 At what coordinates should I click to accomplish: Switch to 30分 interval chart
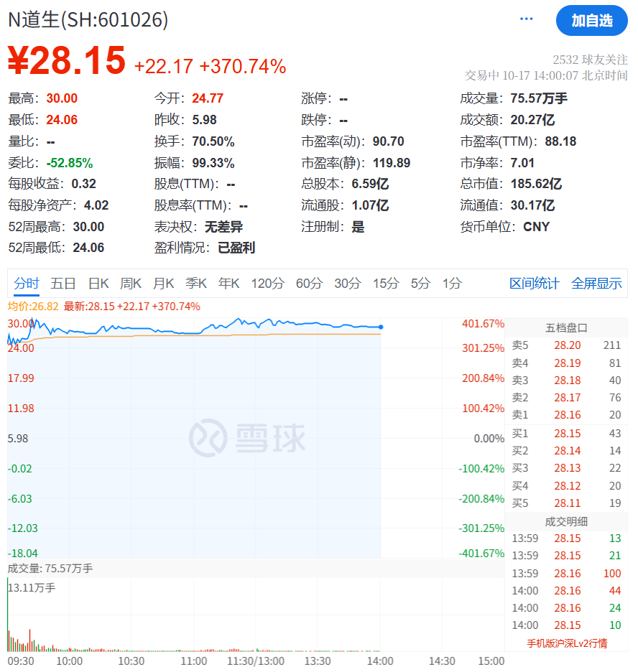coord(348,284)
